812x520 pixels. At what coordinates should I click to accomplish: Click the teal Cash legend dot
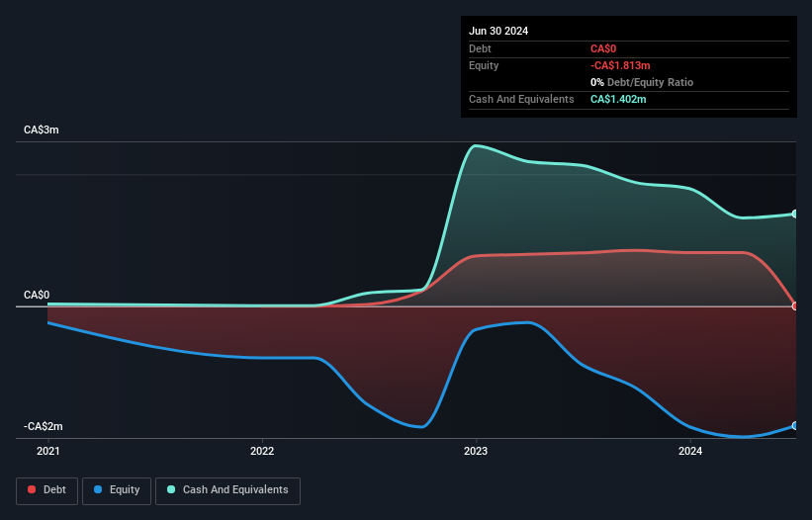point(171,489)
